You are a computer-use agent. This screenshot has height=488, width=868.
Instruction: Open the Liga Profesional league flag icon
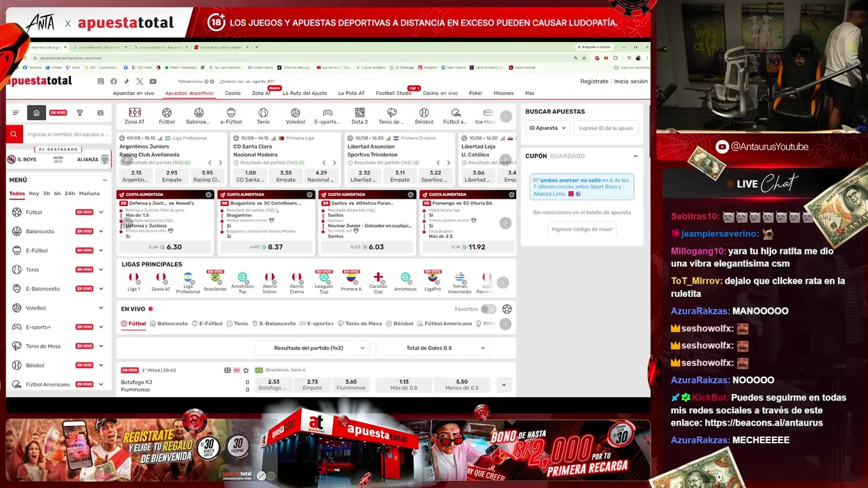click(x=188, y=277)
